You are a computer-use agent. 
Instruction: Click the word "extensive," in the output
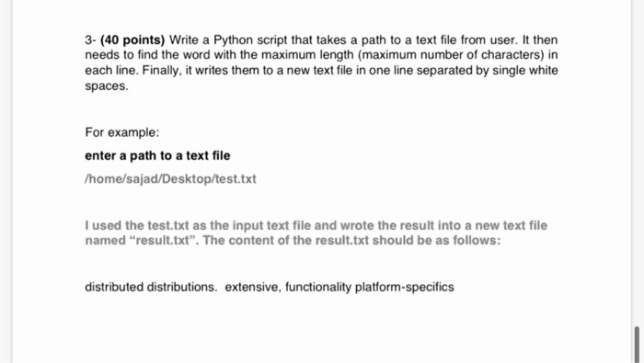(x=253, y=287)
